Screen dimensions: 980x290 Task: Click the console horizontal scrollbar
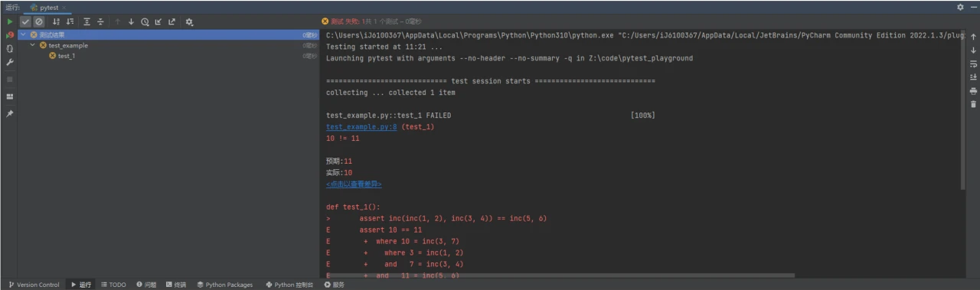tap(560, 275)
